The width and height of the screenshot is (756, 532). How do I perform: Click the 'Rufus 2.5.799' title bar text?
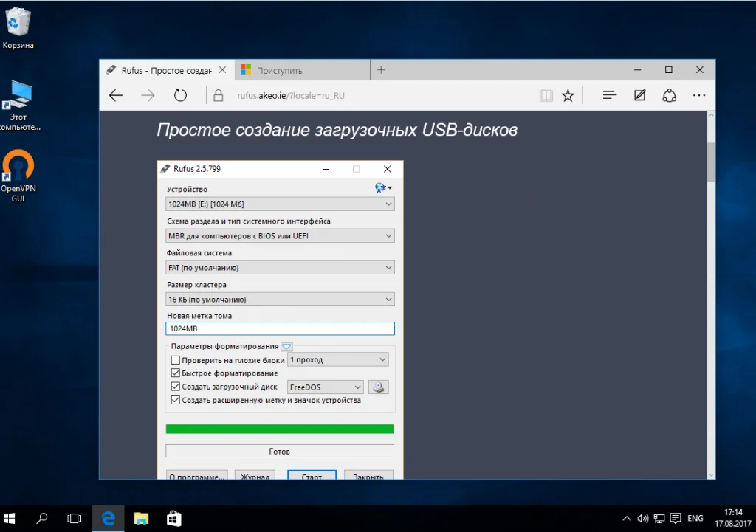pyautogui.click(x=196, y=169)
